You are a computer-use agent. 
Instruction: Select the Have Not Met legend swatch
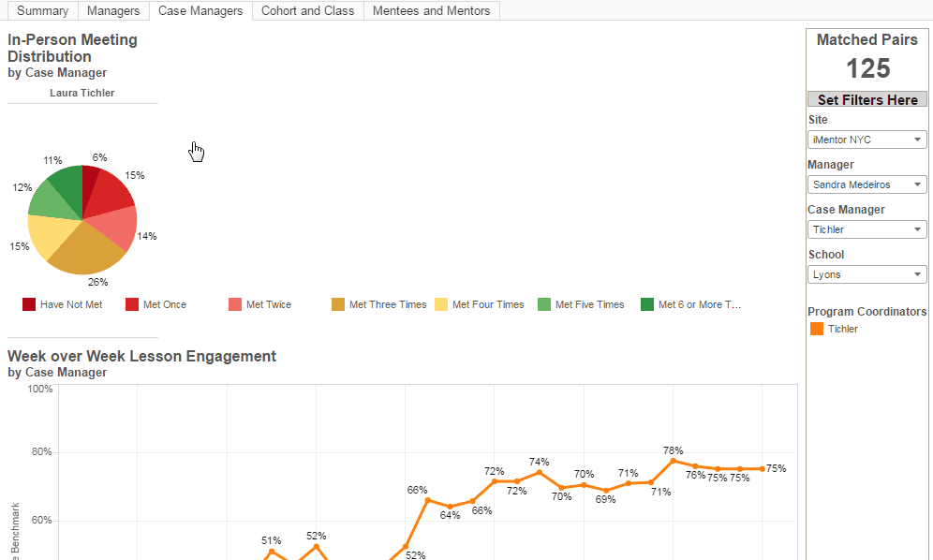tap(29, 304)
